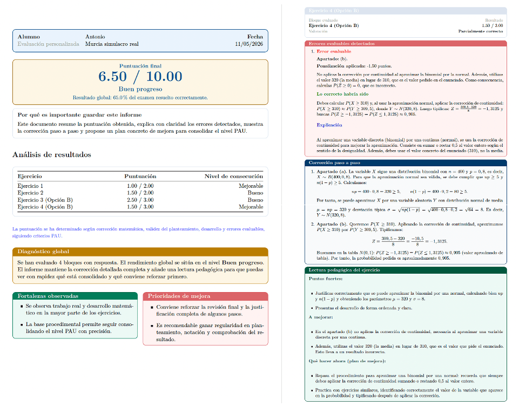Click 'Errores evaluables detectados' red header
The height and width of the screenshot is (420, 526).
406,44
